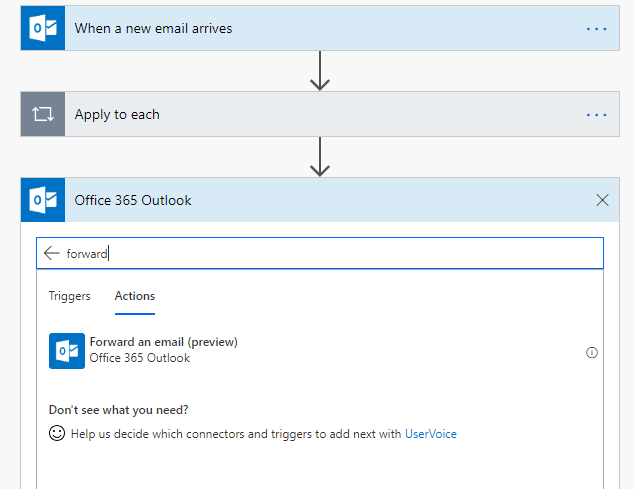Screen dimensions: 634x489
Task: Focus the search field containing "forward"
Action: 330,254
